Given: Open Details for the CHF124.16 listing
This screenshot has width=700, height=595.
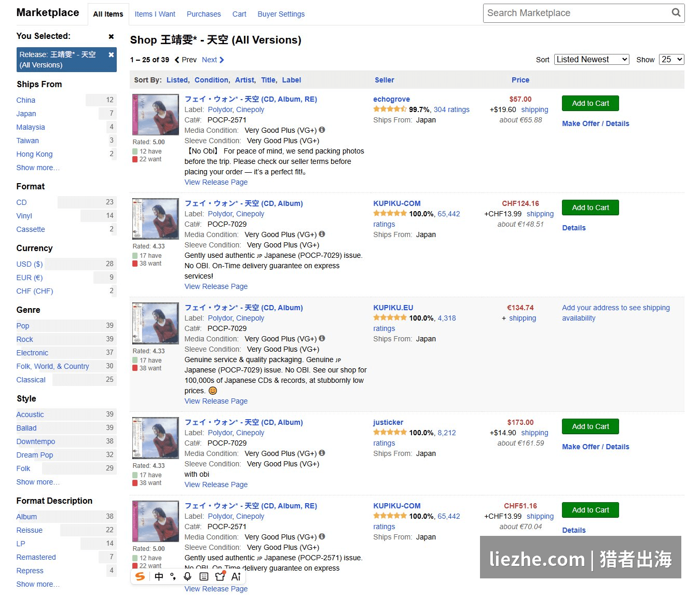Looking at the screenshot, I should coord(574,228).
